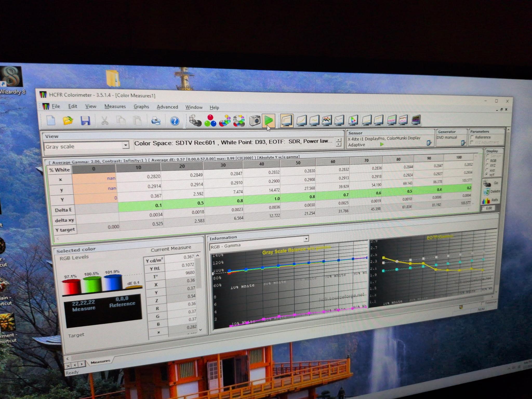This screenshot has height=399, width=532.
Task: Open Wizardry 8 desktop shortcut
Action: (x=12, y=81)
